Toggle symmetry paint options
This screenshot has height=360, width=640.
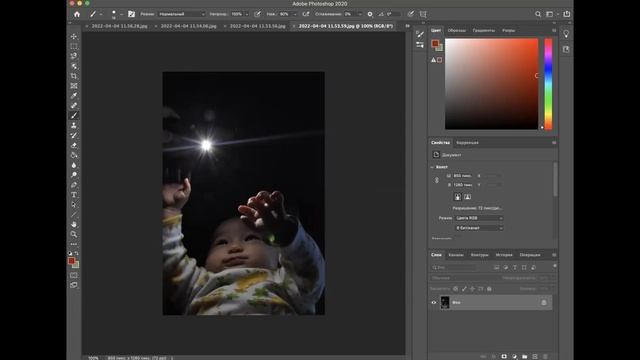point(423,14)
